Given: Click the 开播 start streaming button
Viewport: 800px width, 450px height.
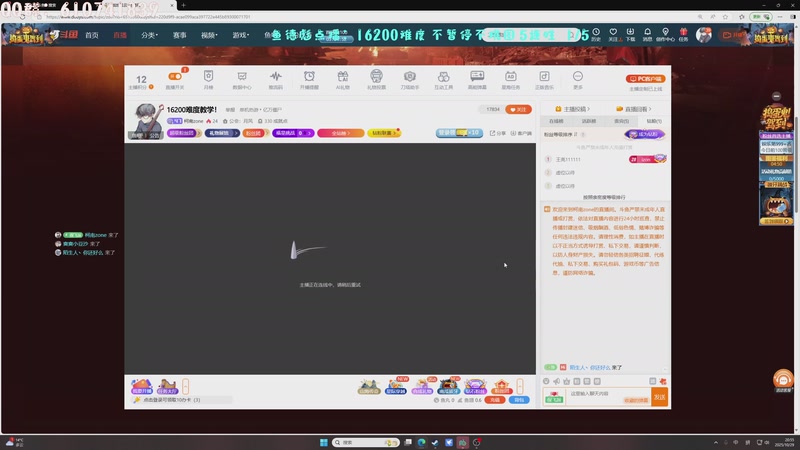Looking at the screenshot, I should coord(732,35).
